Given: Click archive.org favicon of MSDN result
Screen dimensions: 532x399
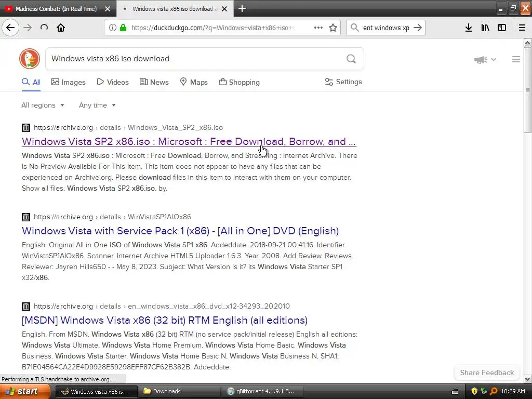Looking at the screenshot, I should [x=26, y=306].
